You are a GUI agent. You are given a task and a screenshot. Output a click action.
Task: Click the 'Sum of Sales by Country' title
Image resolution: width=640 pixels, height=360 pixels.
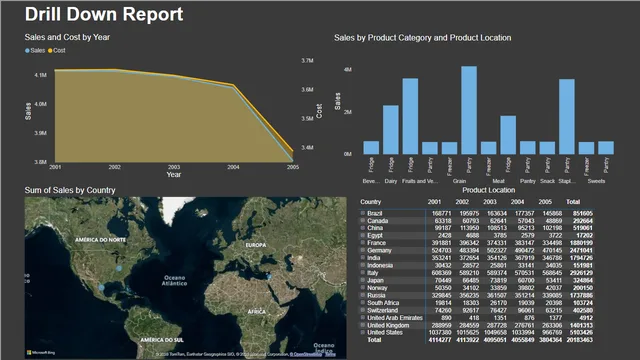coord(70,190)
